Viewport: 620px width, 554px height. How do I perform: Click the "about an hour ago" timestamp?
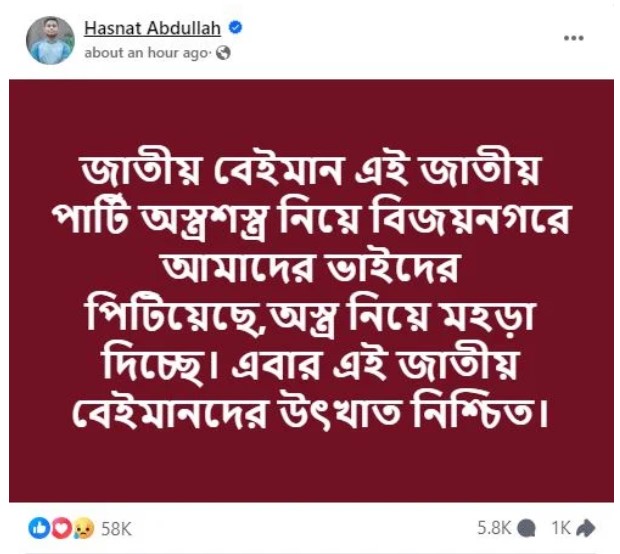click(146, 53)
